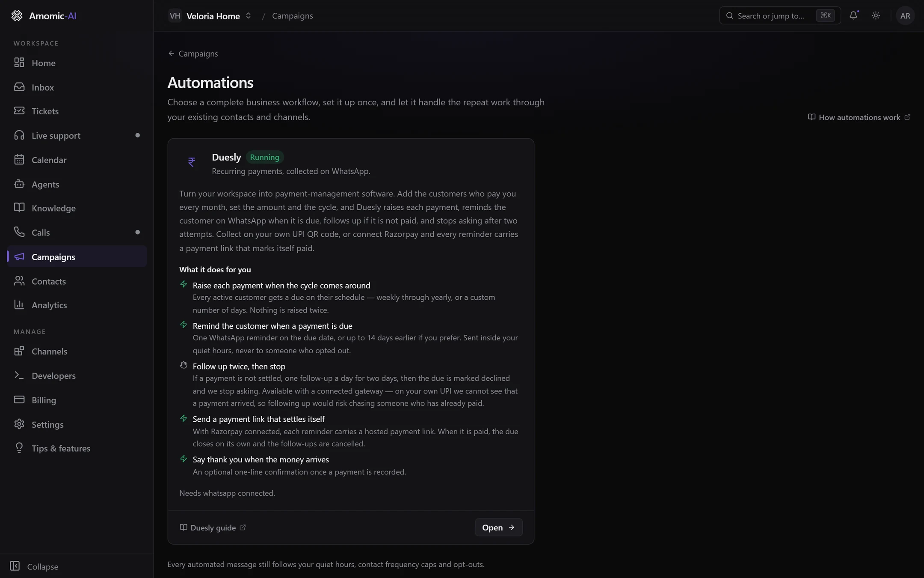Select Campaigns in the sidebar
The width and height of the screenshot is (924, 578).
(x=77, y=256)
